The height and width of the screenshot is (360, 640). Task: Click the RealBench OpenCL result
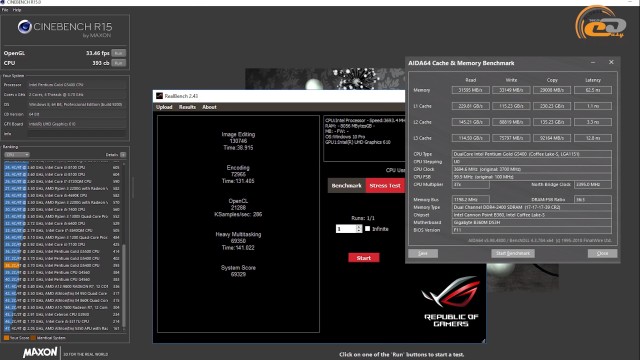pyautogui.click(x=238, y=207)
